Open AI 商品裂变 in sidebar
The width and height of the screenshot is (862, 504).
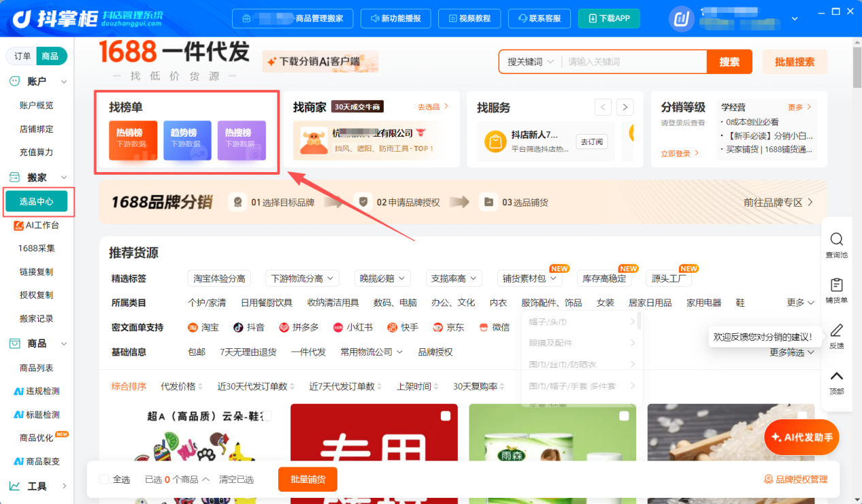37,461
